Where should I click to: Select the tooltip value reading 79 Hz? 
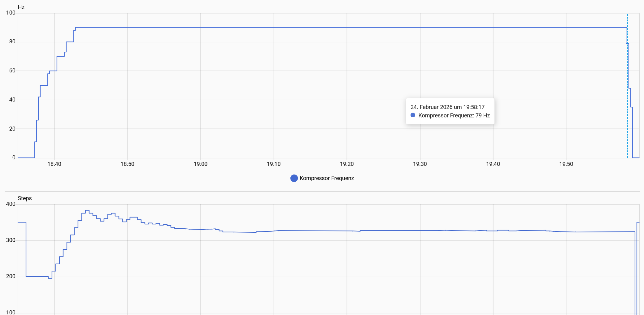point(482,115)
